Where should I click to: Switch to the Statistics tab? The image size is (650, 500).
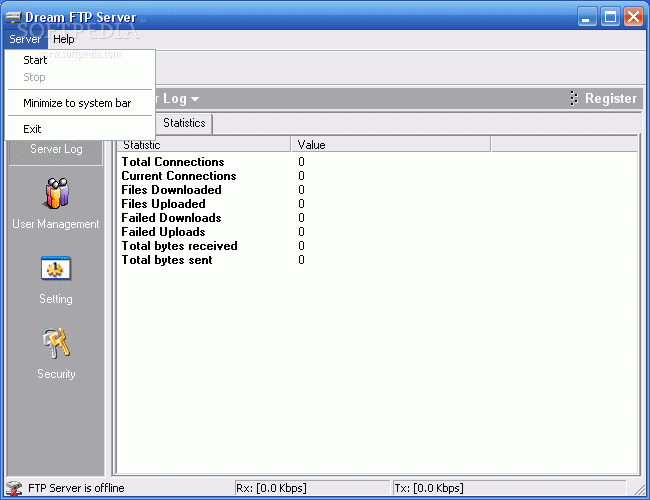(184, 123)
